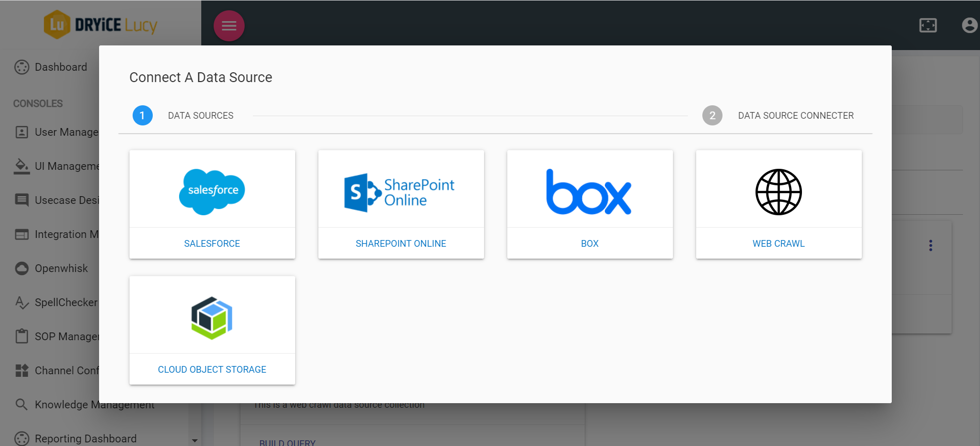Click the User Management icon
Viewport: 980px width, 446px height.
22,132
